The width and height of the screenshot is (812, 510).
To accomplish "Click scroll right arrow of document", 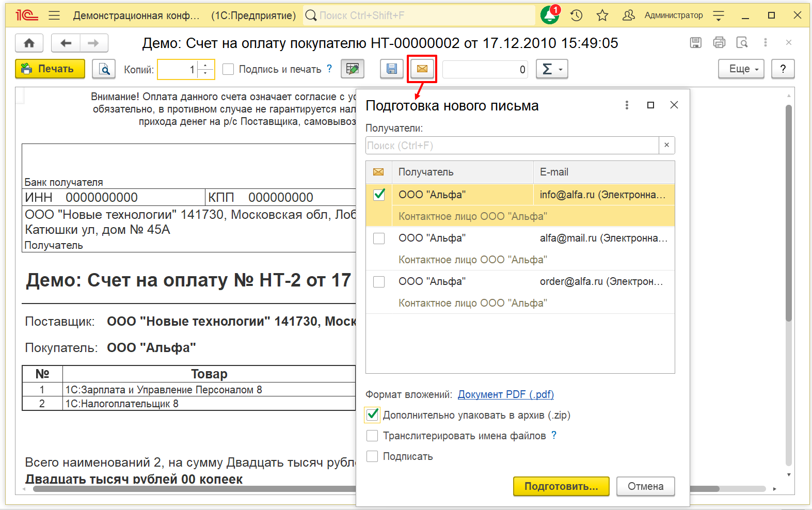I will 774,489.
